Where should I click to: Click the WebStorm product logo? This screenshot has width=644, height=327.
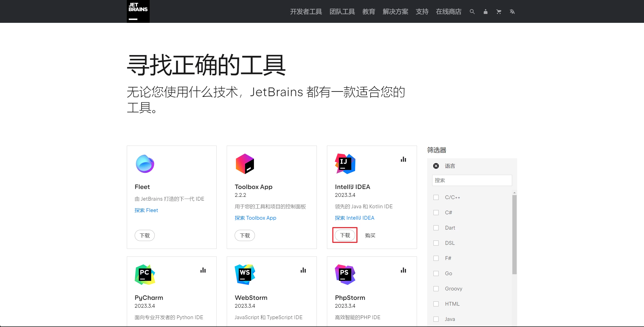(x=245, y=274)
